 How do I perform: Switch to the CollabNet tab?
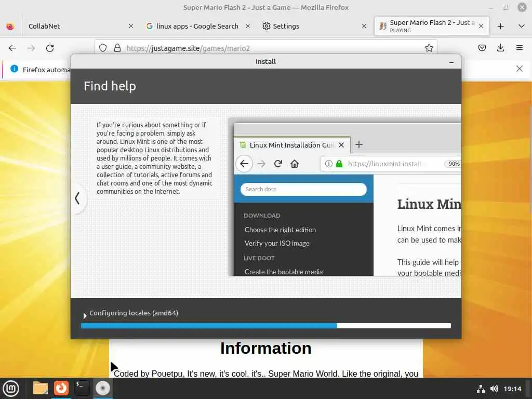click(x=75, y=26)
